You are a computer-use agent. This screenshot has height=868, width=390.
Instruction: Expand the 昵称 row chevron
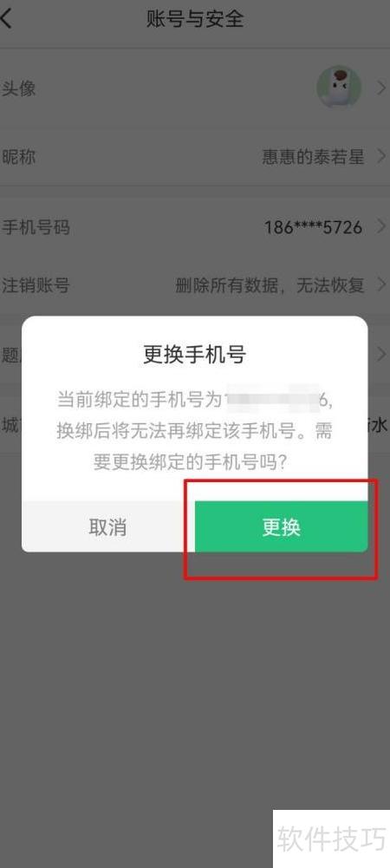click(381, 157)
